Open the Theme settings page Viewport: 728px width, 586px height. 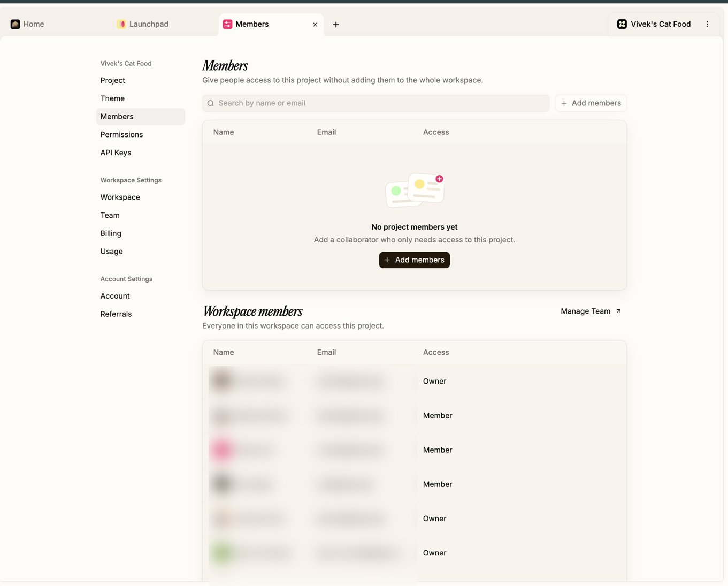[x=141, y=98]
